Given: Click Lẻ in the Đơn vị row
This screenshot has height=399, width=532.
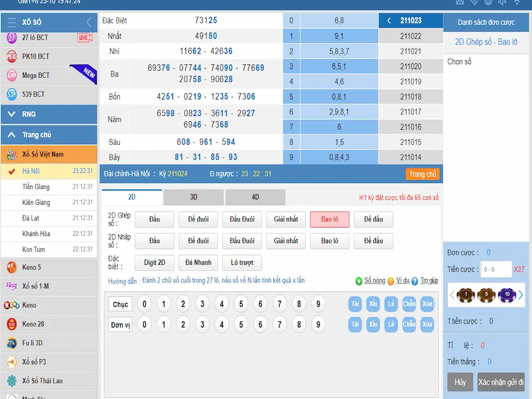Looking at the screenshot, I should pos(391,325).
